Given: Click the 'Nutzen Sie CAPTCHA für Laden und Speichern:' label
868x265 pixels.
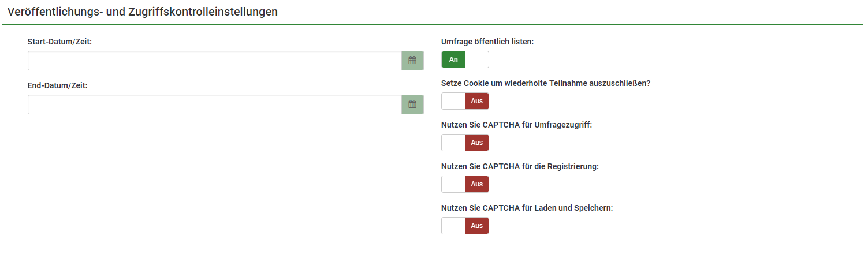Looking at the screenshot, I should pyautogui.click(x=527, y=208).
